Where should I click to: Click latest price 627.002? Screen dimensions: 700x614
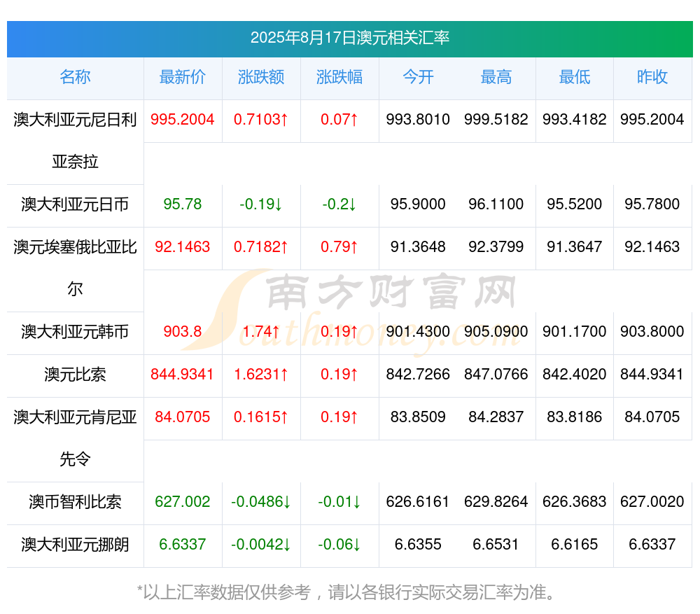click(183, 502)
